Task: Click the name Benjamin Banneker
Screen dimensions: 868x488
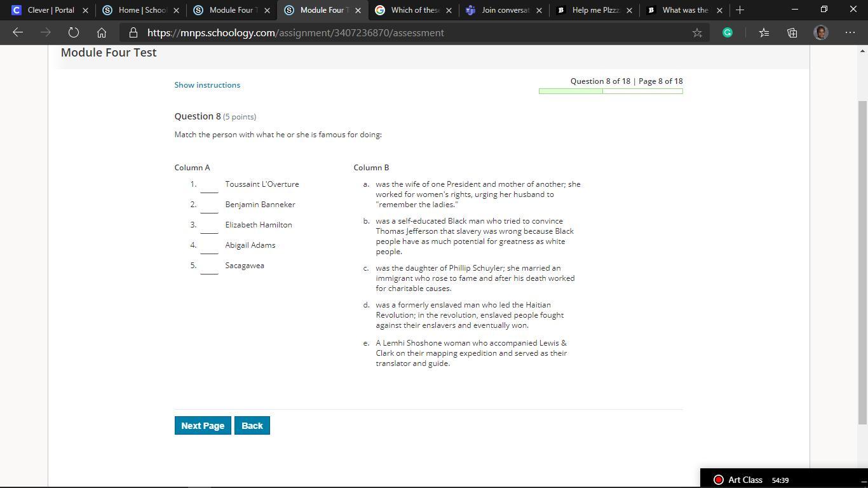Action: (x=260, y=205)
